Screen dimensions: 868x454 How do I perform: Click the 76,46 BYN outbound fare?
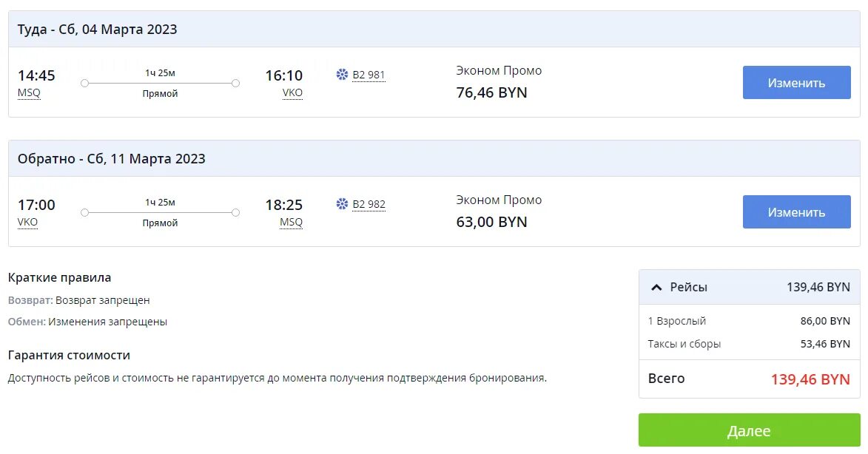point(491,93)
